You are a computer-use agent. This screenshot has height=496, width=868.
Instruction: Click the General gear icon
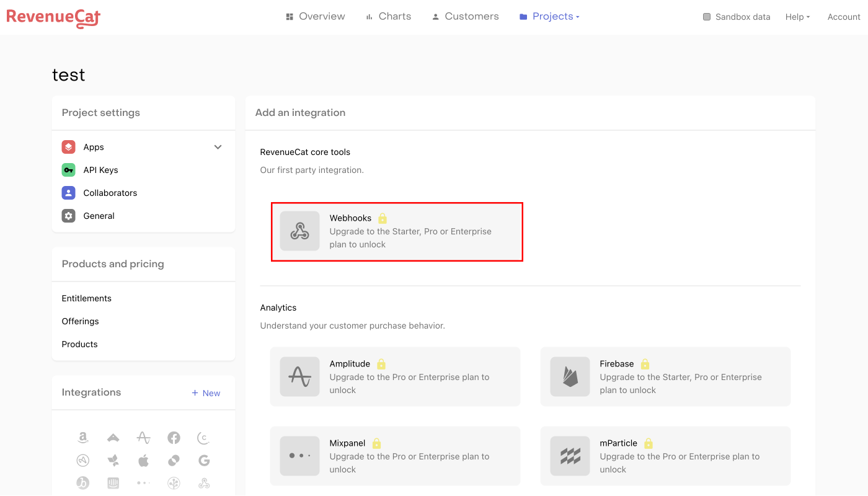tap(68, 216)
